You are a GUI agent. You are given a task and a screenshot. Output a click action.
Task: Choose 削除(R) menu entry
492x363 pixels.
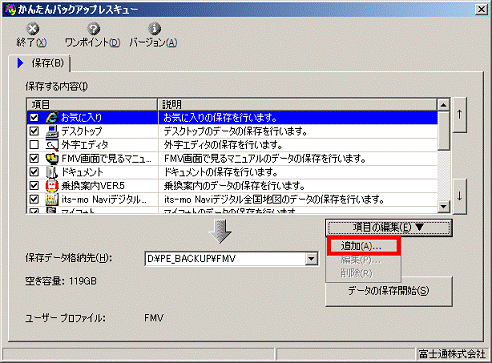click(356, 273)
